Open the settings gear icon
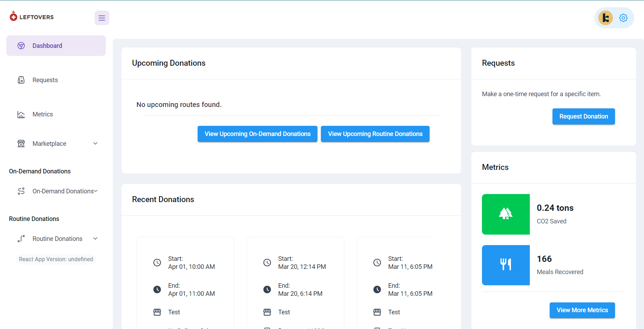 [623, 18]
